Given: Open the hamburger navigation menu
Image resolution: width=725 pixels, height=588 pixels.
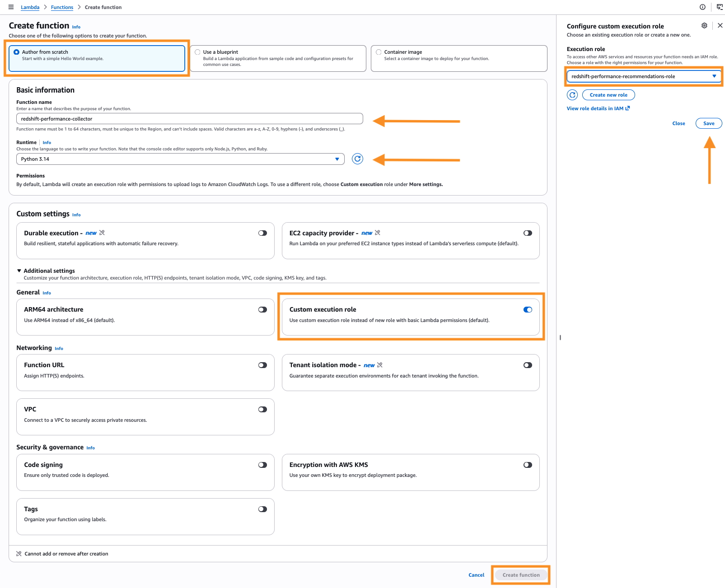Looking at the screenshot, I should pyautogui.click(x=11, y=7).
